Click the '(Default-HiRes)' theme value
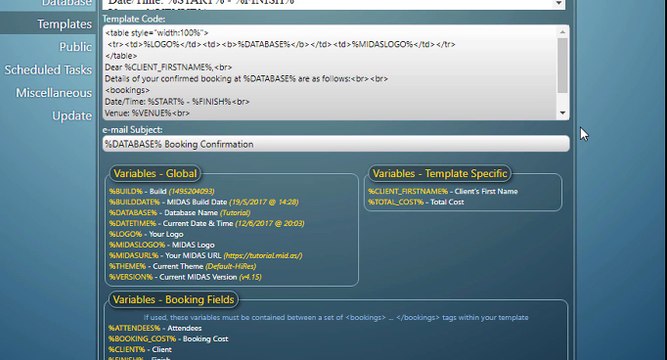The width and height of the screenshot is (667, 360). (231, 266)
